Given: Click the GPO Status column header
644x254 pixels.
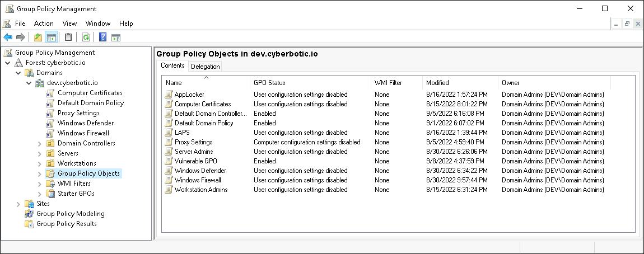Looking at the screenshot, I should [269, 83].
